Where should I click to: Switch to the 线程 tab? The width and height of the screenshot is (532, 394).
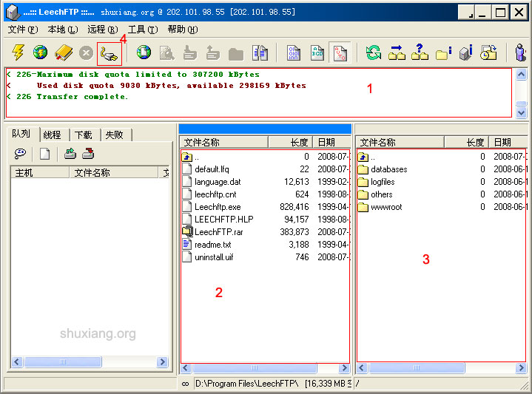pos(52,135)
